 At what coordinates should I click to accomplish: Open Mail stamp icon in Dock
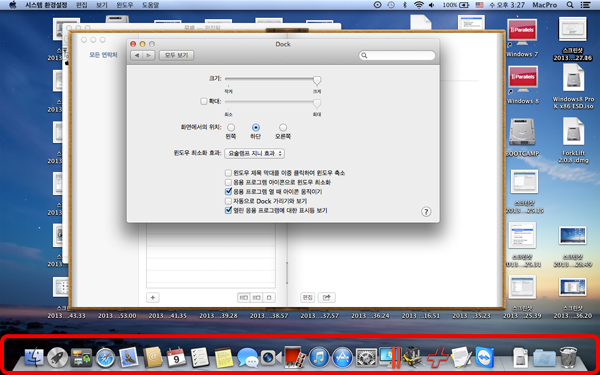pyautogui.click(x=129, y=358)
